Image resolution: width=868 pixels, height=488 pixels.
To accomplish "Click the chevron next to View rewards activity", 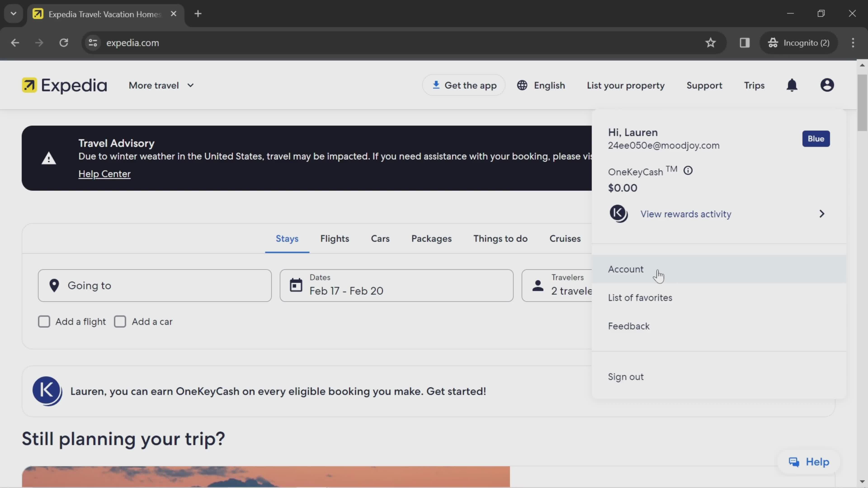I will point(821,213).
